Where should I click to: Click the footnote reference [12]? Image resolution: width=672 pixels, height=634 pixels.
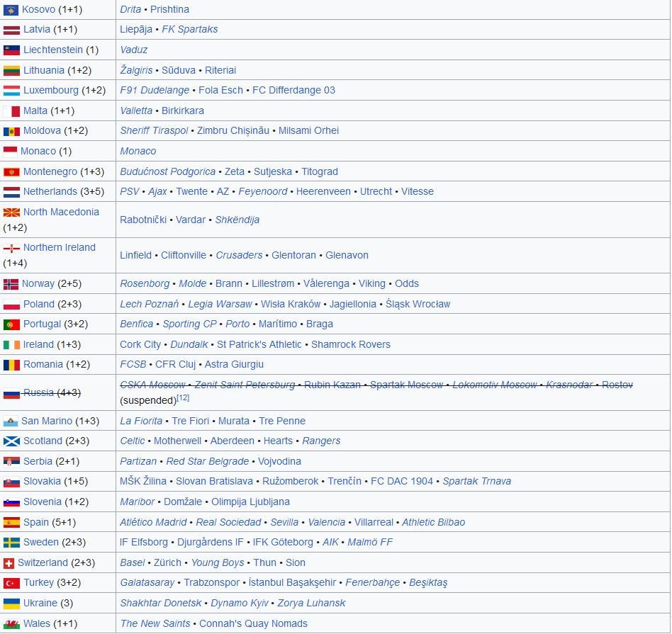(x=183, y=398)
